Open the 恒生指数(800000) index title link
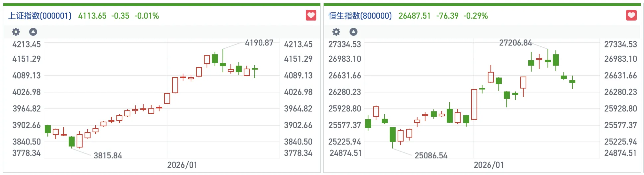 point(360,16)
